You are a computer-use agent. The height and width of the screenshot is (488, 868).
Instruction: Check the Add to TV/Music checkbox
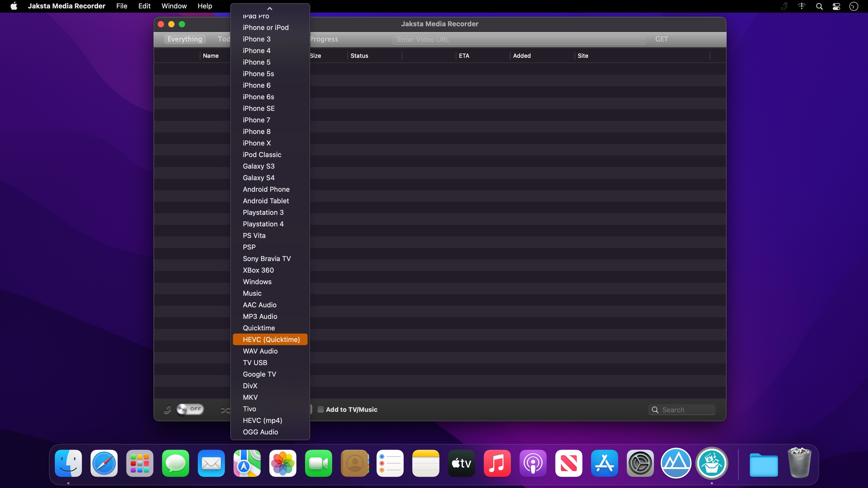click(321, 409)
